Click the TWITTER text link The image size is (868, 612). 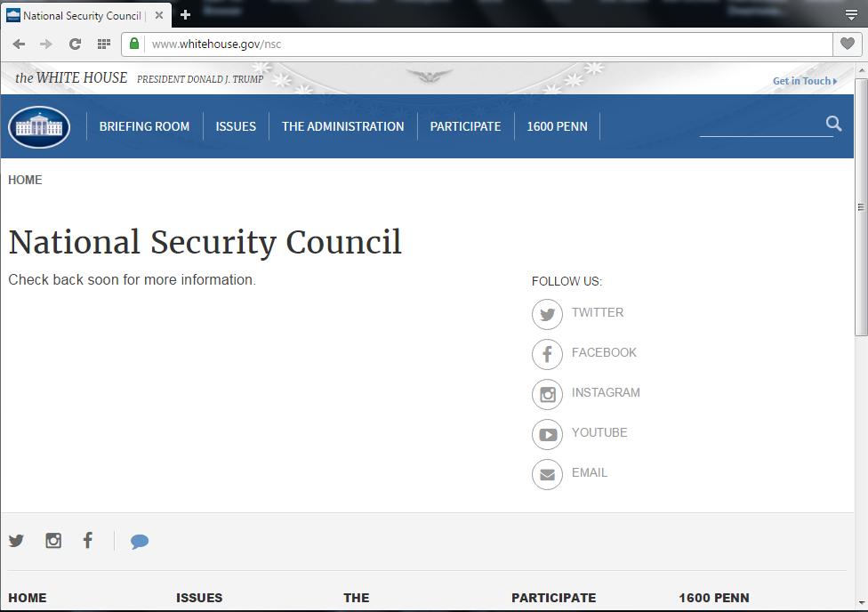[x=598, y=312]
